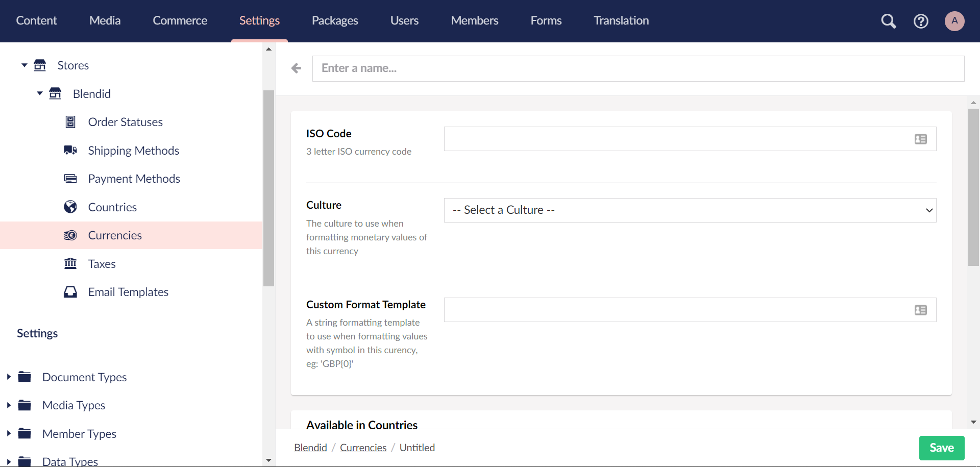Open the user avatar A menu
This screenshot has height=467, width=980.
pos(954,21)
